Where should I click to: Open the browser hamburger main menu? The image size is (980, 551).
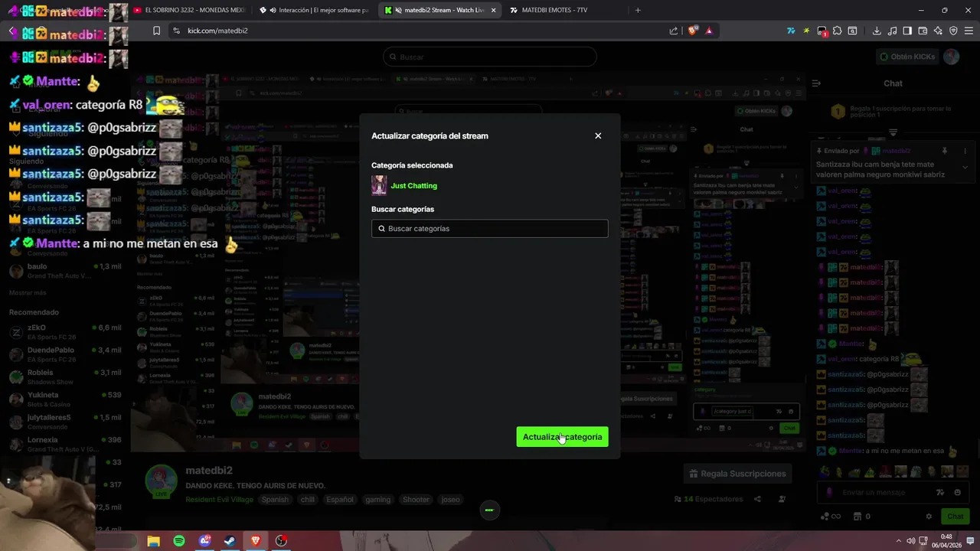969,31
